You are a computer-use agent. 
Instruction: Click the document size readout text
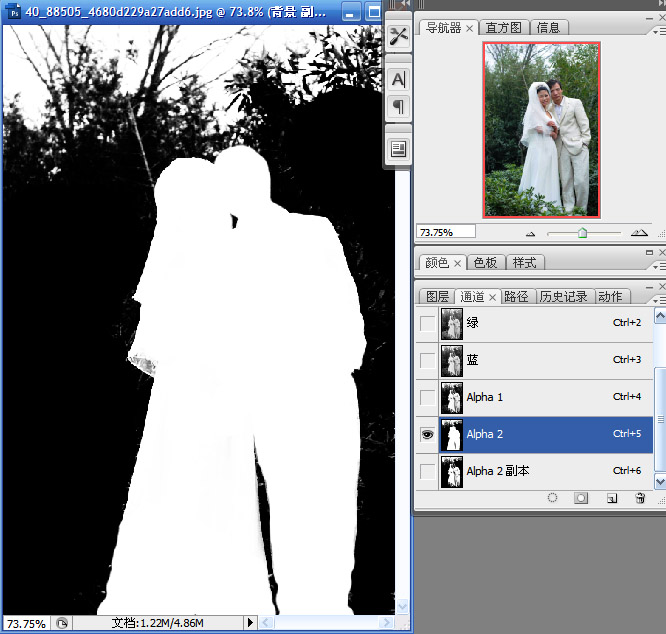coord(158,623)
